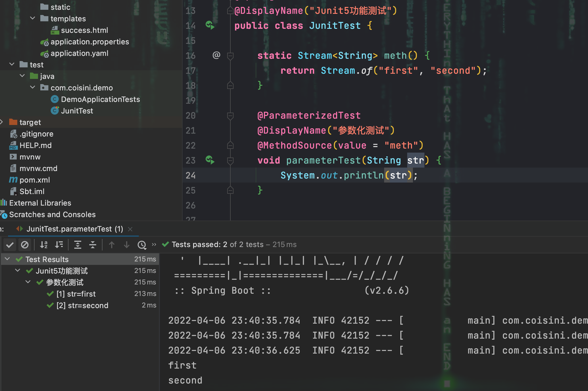The image size is (588, 391).
Task: Collapse the Junit5功能测试 node
Action: [18, 271]
